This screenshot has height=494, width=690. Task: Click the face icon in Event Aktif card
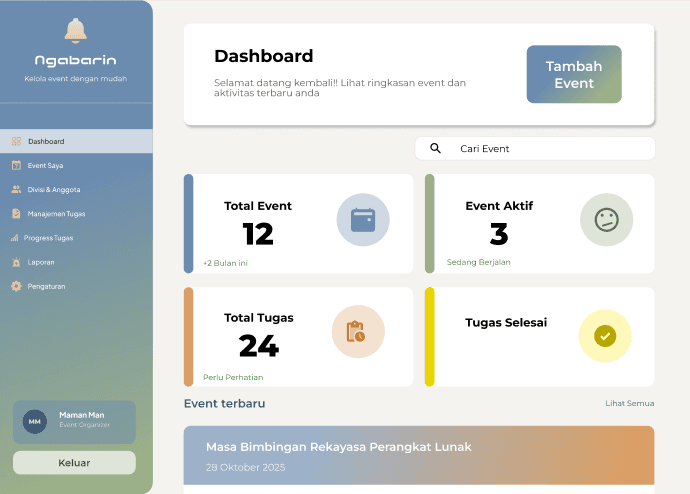(x=607, y=220)
